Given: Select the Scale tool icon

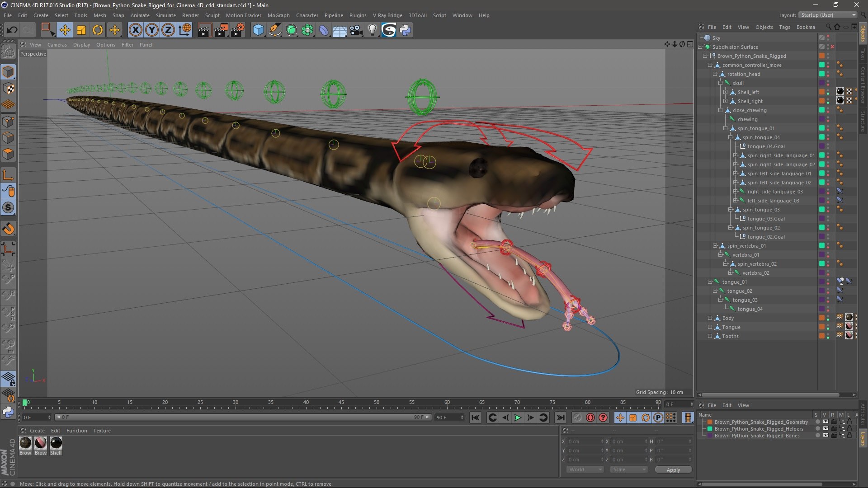Looking at the screenshot, I should 81,30.
